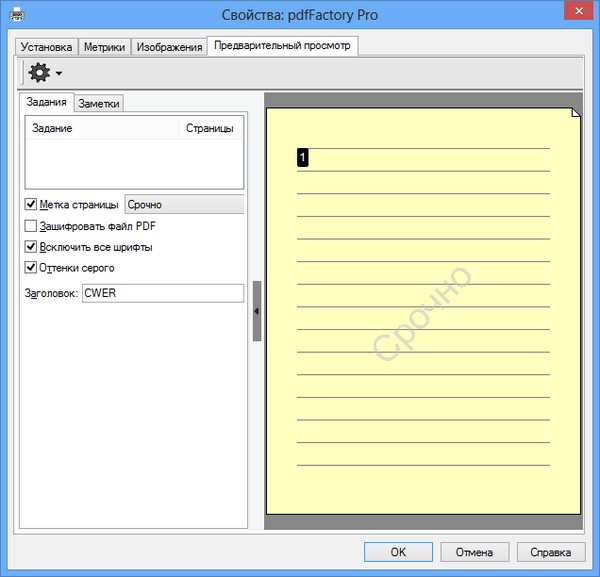This screenshot has height=577, width=600.
Task: Disable the Оттенки серого checkbox
Action: (x=31, y=267)
